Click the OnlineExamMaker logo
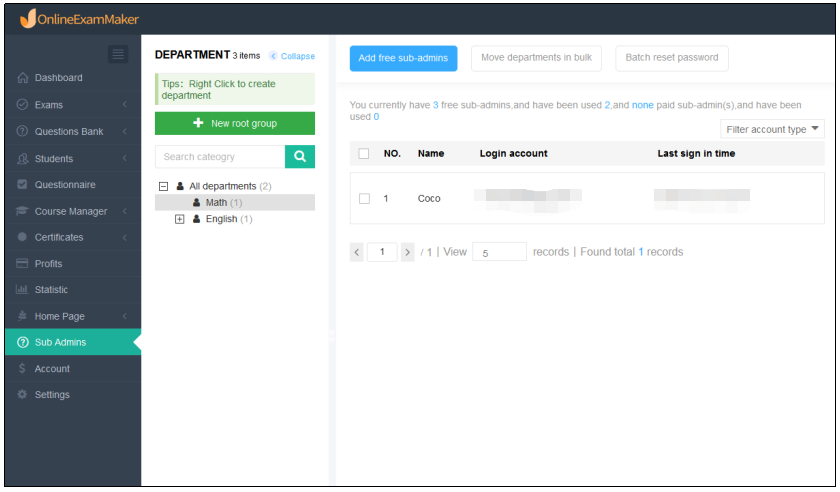Screen dimensions: 840x492 pos(79,19)
